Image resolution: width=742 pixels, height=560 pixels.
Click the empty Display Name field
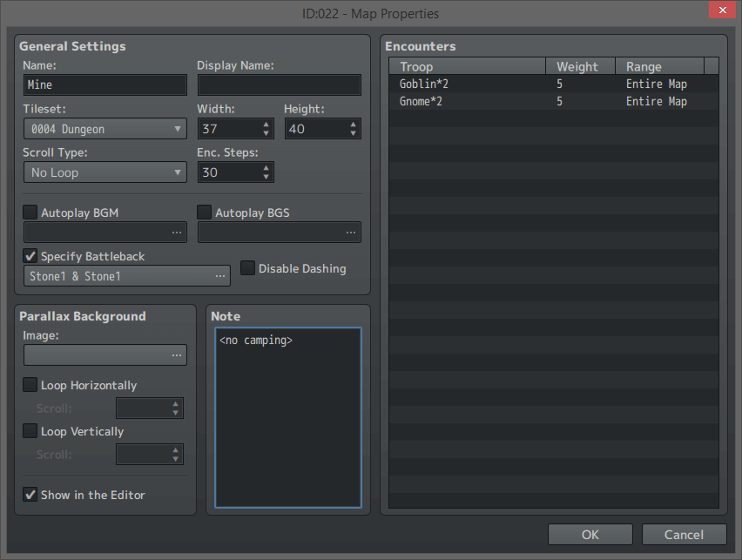pos(280,85)
